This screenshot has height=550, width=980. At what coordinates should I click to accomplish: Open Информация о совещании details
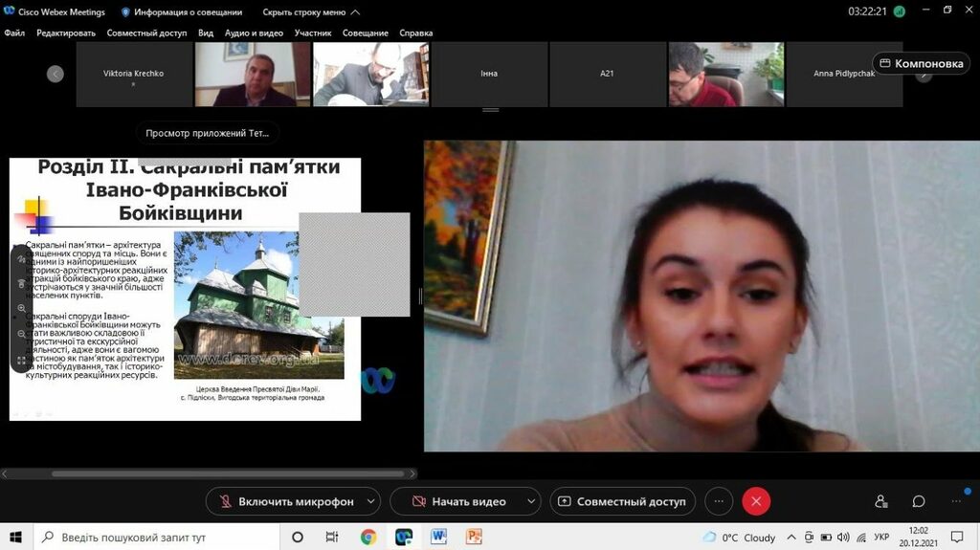[182, 12]
